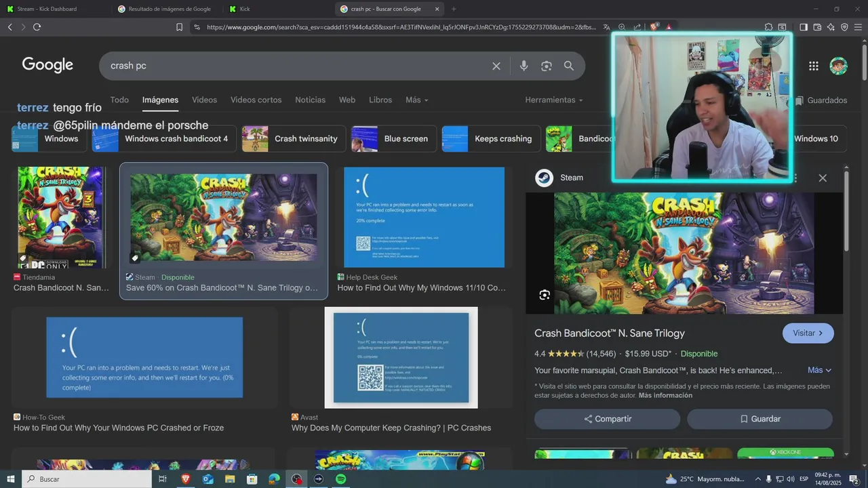Open browser extensions puzzle icon
This screenshot has width=868, height=488.
pos(768,27)
